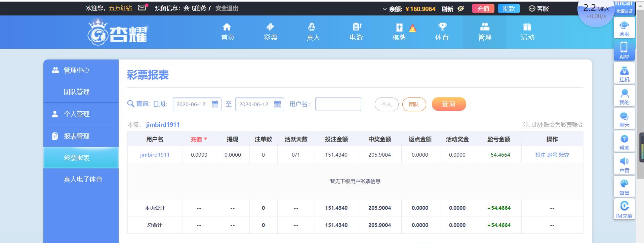Expand 个人管理 in the sidebar
Screen dimensions: 644x243
[x=81, y=114]
